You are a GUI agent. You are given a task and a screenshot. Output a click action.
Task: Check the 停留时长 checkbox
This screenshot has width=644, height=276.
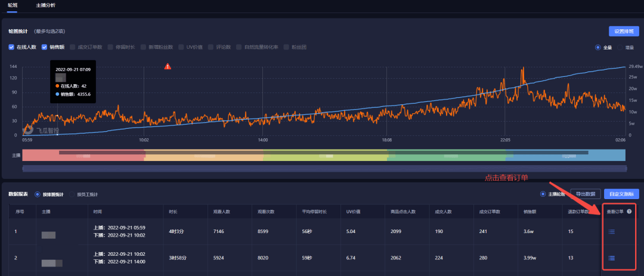110,47
